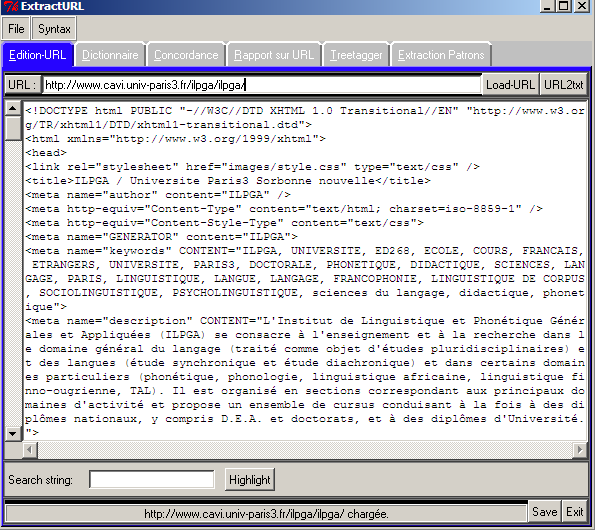Click inside the URL address field
Viewport: 595px width, 530px height.
click(262, 85)
